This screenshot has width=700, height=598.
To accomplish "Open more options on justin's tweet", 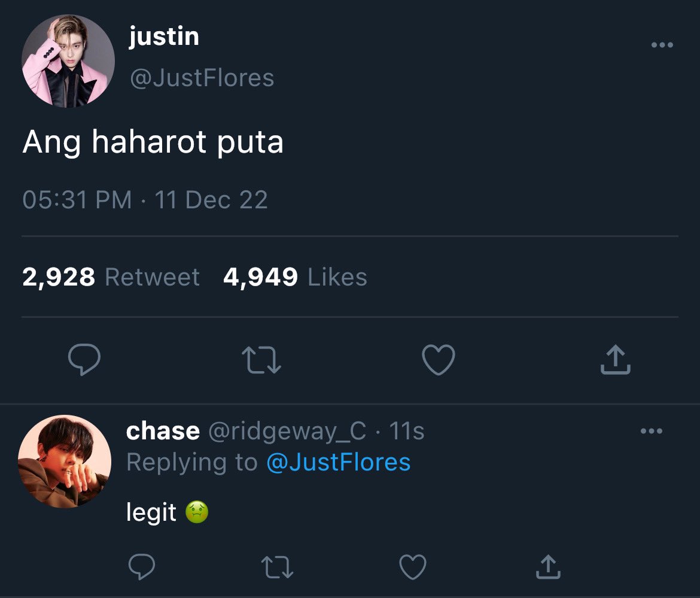I will (662, 45).
